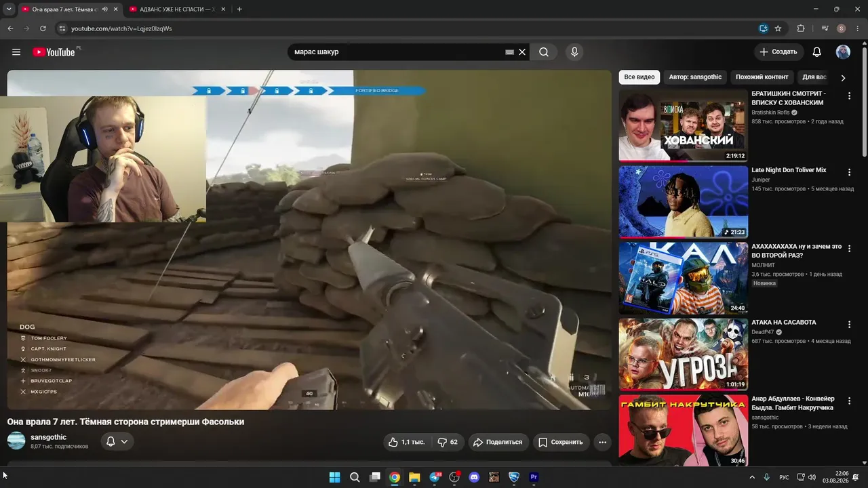868x488 pixels.
Task: Open Chrome's three-dot menu
Action: pyautogui.click(x=857, y=28)
